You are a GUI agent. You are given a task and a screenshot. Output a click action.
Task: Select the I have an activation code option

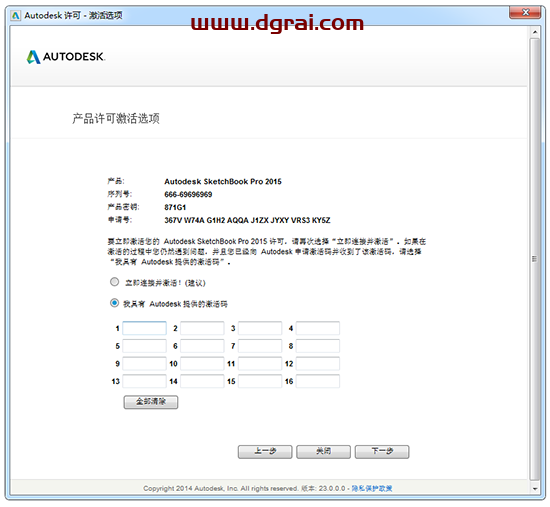(114, 303)
